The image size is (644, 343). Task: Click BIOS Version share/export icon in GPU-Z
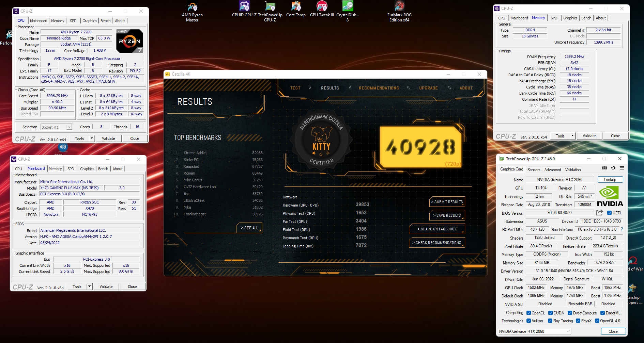(599, 213)
